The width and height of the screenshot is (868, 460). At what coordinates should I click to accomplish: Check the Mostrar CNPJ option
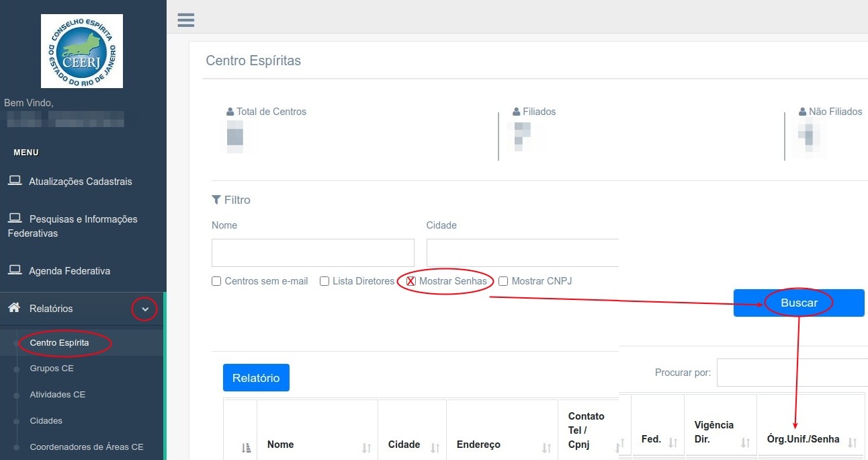click(x=503, y=281)
